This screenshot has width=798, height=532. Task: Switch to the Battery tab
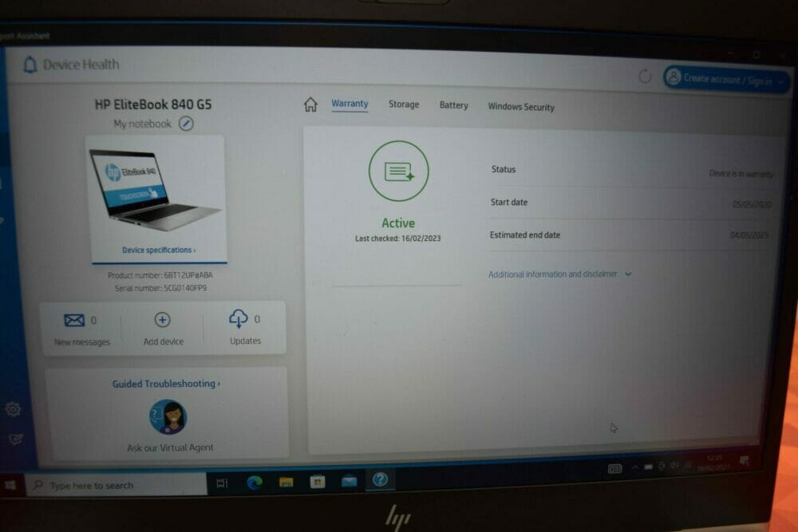pos(453,105)
